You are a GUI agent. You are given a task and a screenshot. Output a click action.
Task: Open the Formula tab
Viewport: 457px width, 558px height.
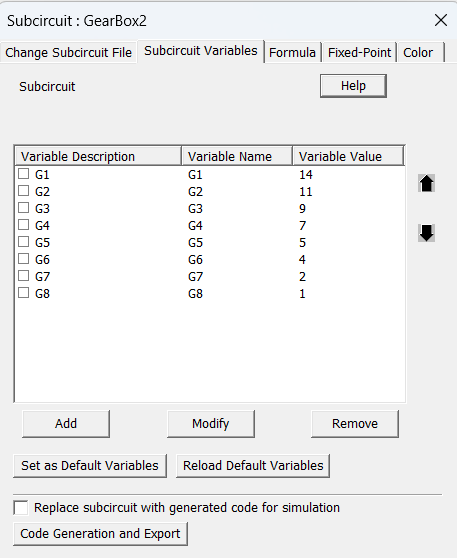coord(292,53)
